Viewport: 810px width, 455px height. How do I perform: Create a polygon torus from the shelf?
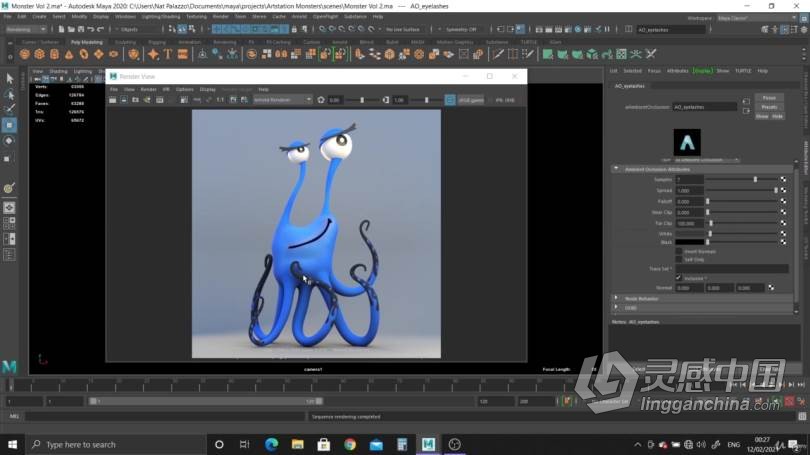[x=84, y=54]
